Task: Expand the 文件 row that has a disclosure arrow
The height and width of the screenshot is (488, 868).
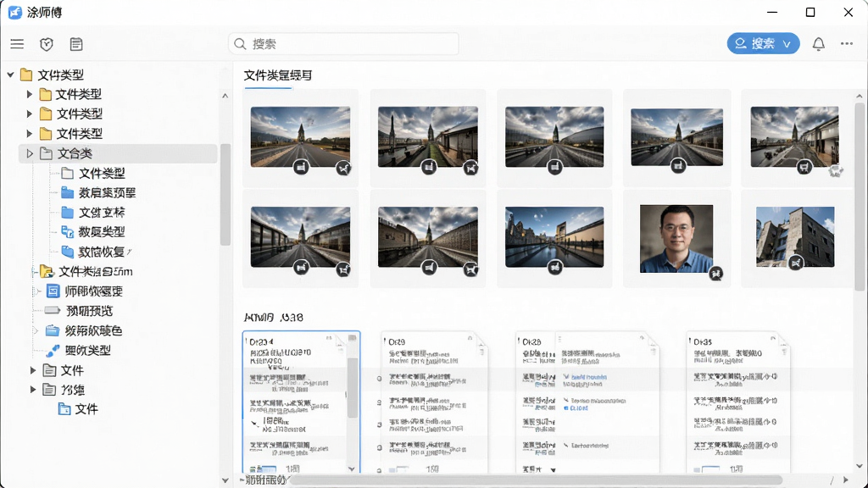Action: [33, 370]
